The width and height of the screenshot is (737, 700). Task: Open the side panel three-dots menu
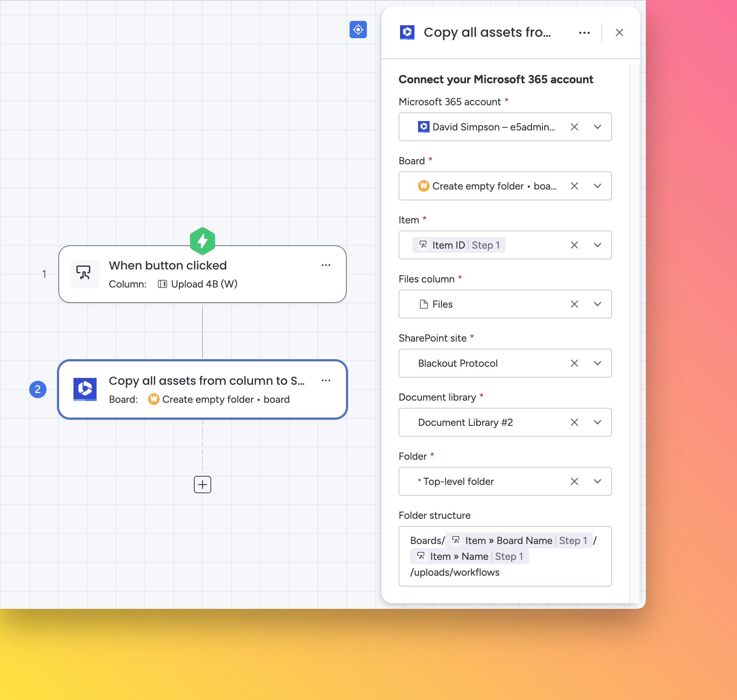584,33
